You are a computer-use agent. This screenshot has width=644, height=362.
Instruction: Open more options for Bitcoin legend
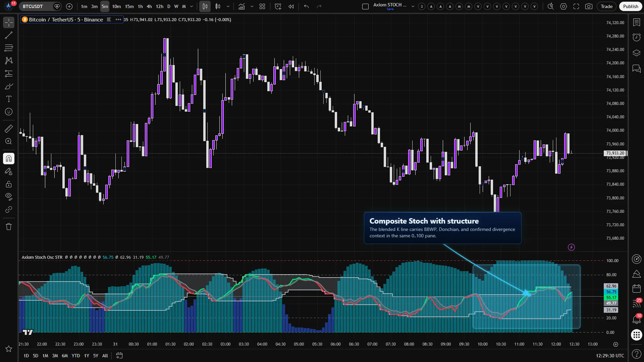pyautogui.click(x=118, y=19)
